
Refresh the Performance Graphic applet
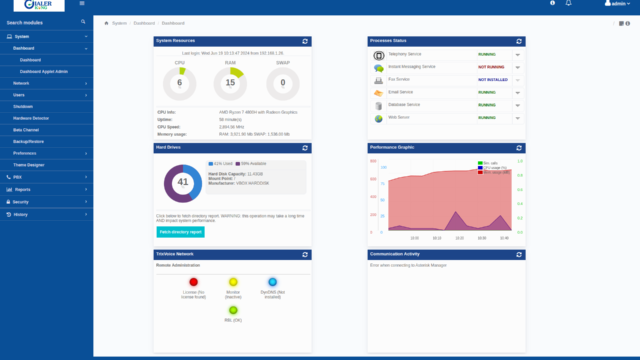519,148
